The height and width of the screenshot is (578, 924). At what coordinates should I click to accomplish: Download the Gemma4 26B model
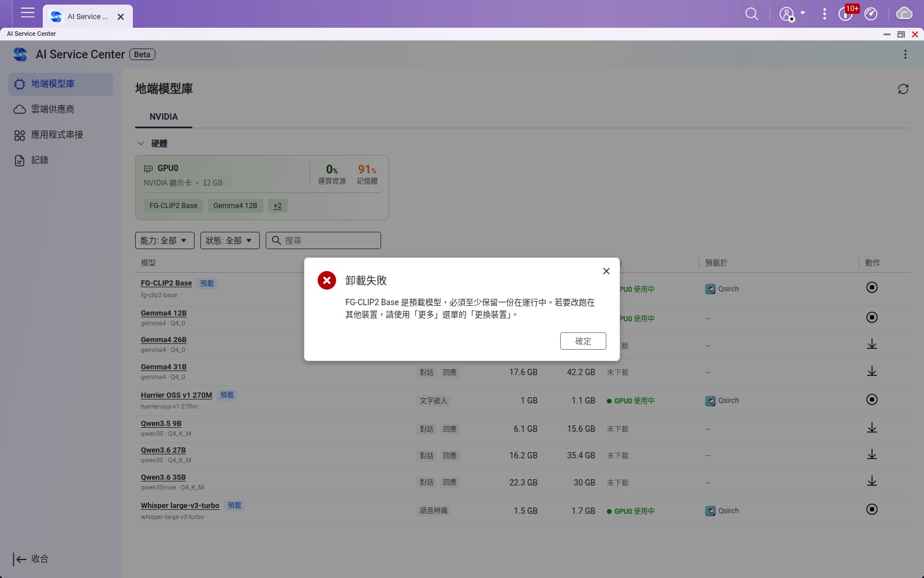[872, 344]
